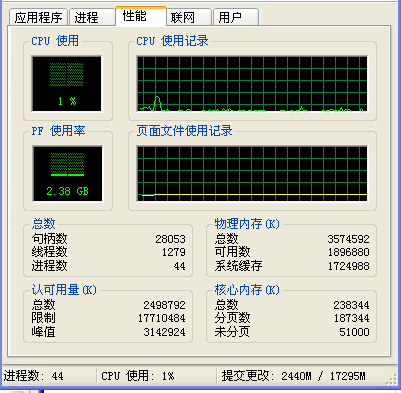Click the CPU 使用 gauge showing 1 %
The height and width of the screenshot is (393, 401).
click(67, 83)
